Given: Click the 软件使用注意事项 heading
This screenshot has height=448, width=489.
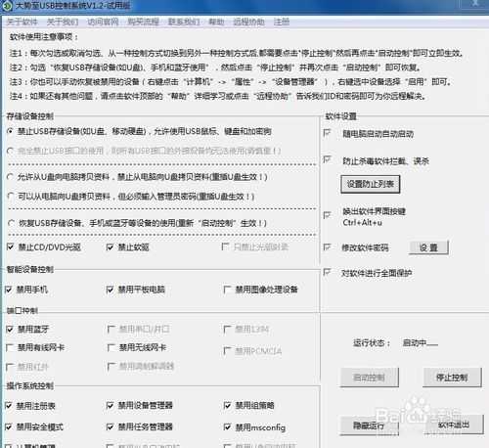Looking at the screenshot, I should [x=44, y=37].
